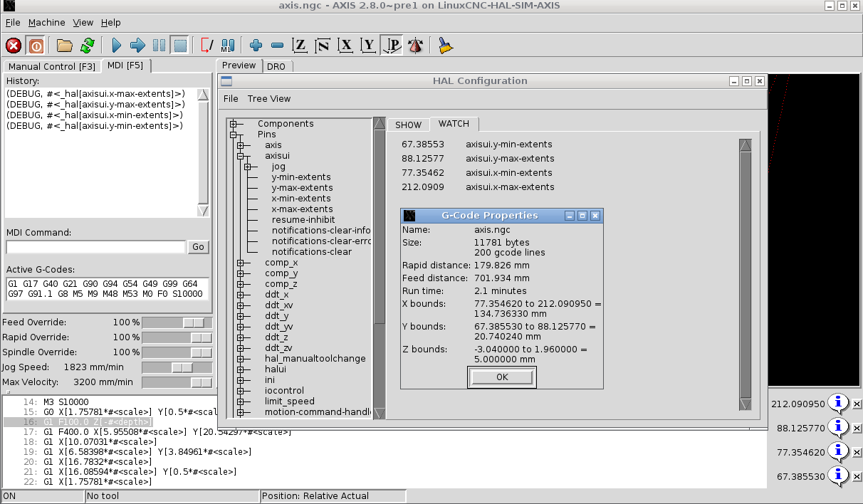The height and width of the screenshot is (504, 863).
Task: Open File menu in HAL Configuration
Action: click(x=231, y=99)
